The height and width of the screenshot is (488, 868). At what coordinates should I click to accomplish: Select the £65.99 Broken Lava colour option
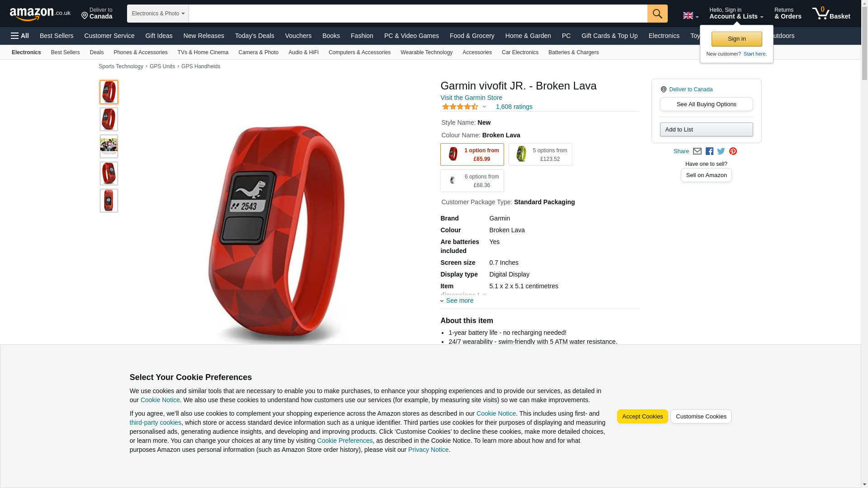click(x=472, y=155)
